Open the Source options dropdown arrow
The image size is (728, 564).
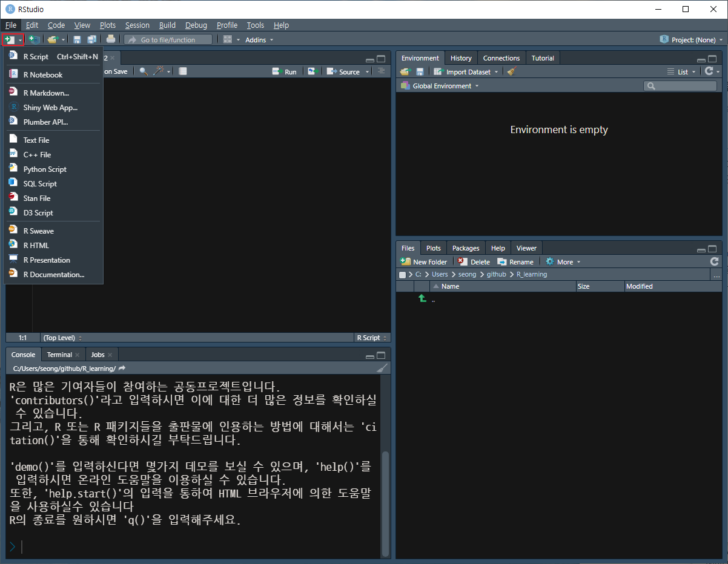coord(366,71)
